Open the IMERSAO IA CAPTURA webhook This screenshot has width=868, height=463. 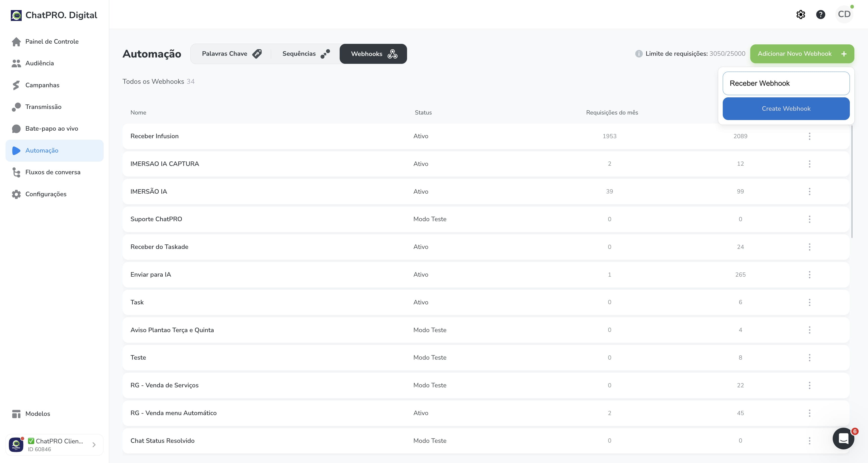tap(485, 164)
